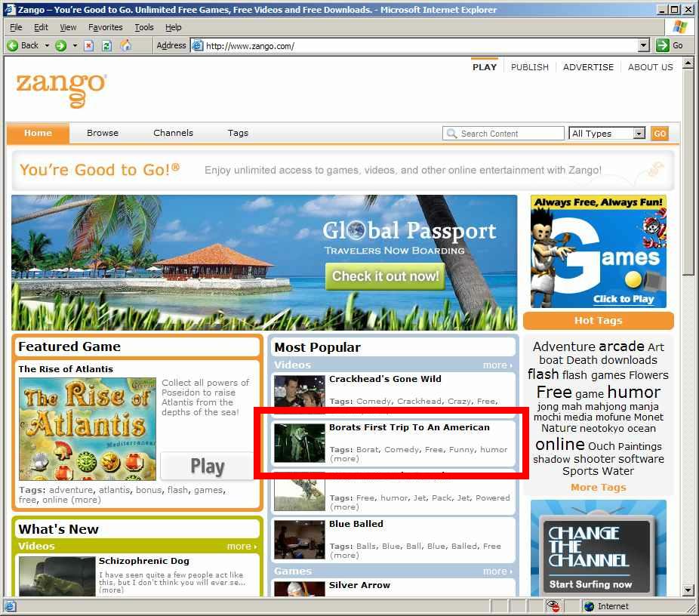The height and width of the screenshot is (616, 699).
Task: Click more link in What's New Videos
Action: [x=242, y=547]
